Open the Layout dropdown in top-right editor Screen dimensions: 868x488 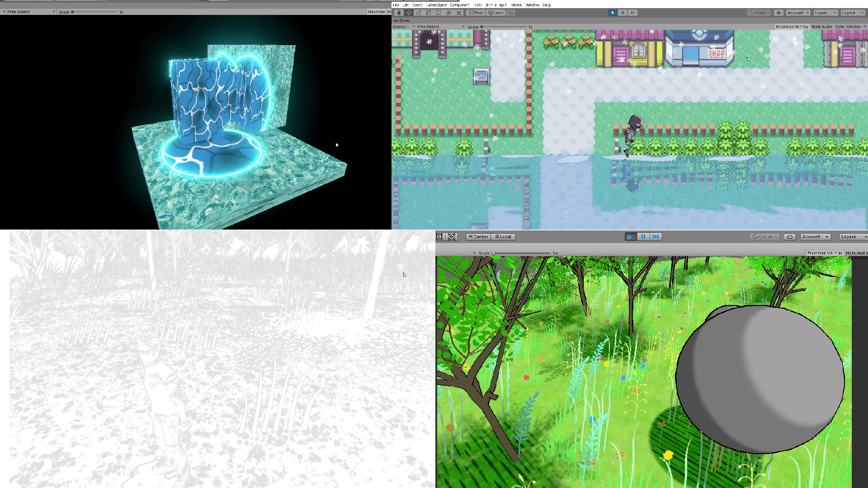(852, 13)
